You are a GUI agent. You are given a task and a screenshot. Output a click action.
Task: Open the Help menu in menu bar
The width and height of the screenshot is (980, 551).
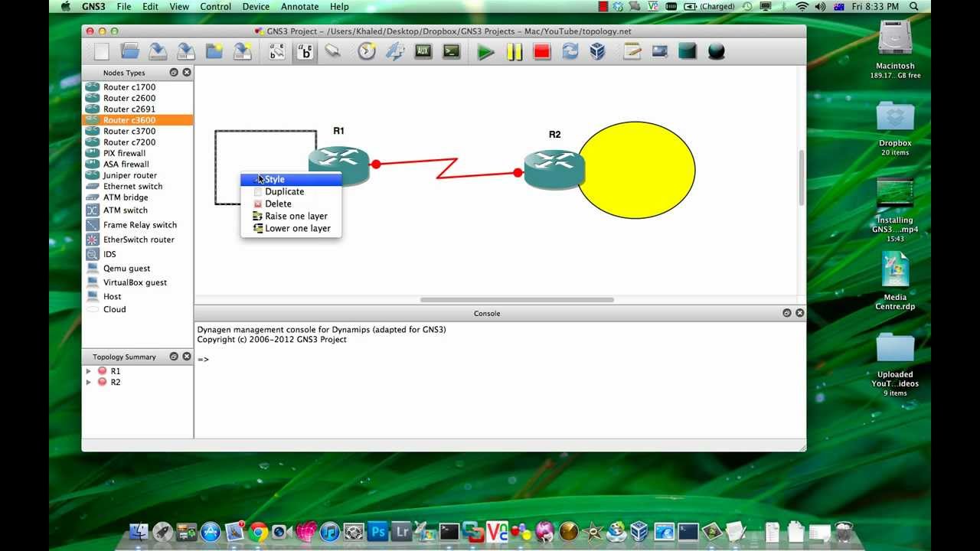339,6
